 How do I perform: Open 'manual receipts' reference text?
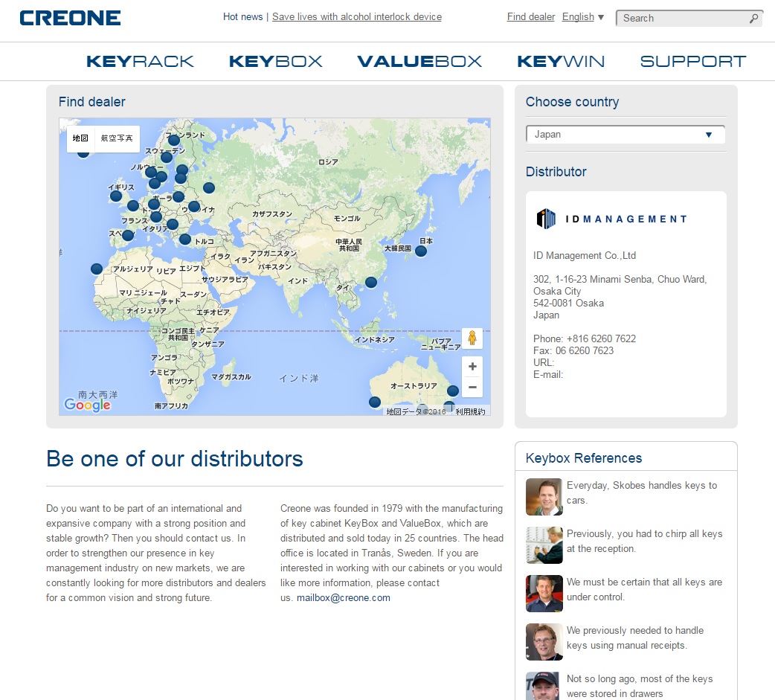[634, 638]
